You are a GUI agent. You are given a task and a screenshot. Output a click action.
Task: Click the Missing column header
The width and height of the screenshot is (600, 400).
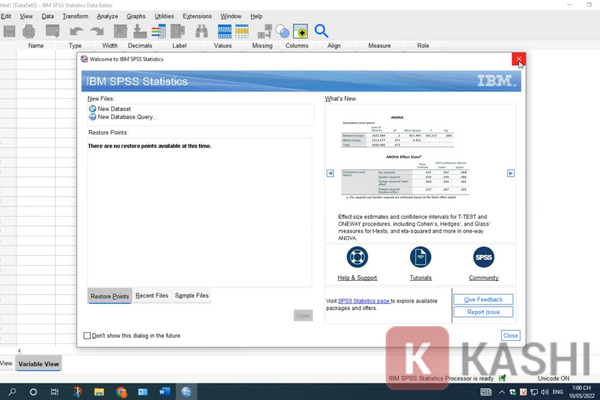(262, 46)
